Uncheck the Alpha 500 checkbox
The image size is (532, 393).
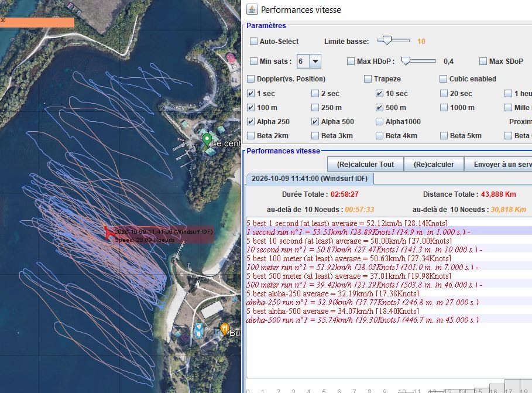pyautogui.click(x=315, y=122)
